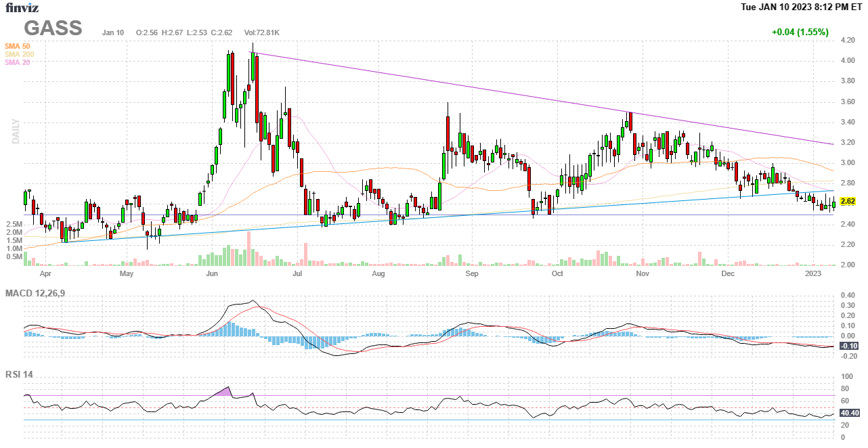Click the MACD -0.10 value tag
The height and width of the screenshot is (448, 868).
coord(848,346)
